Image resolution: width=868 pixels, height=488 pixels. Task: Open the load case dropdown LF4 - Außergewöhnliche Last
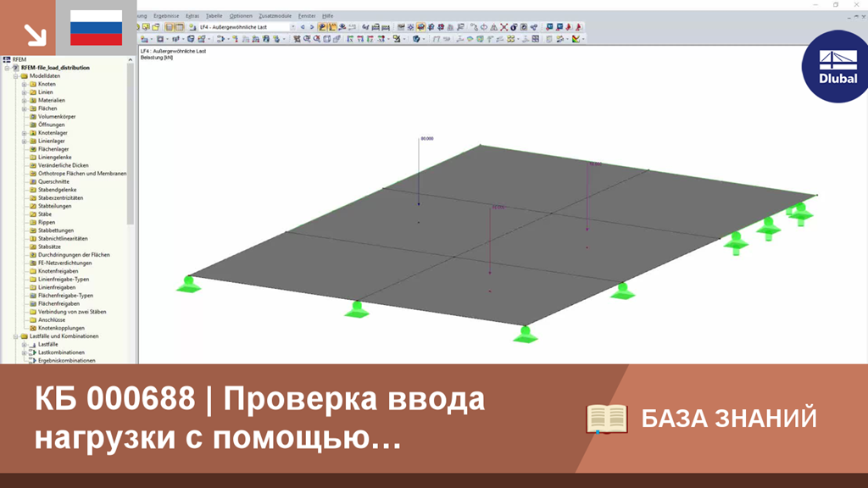(x=247, y=27)
